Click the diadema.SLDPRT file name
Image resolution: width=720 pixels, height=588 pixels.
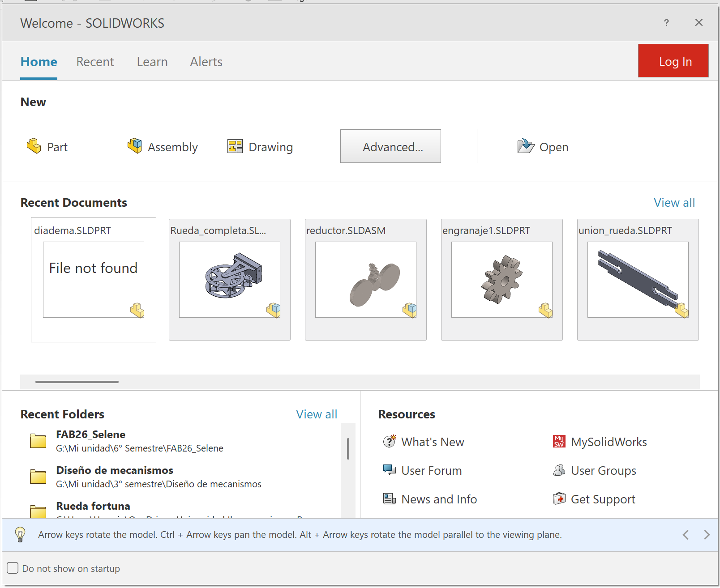click(73, 230)
